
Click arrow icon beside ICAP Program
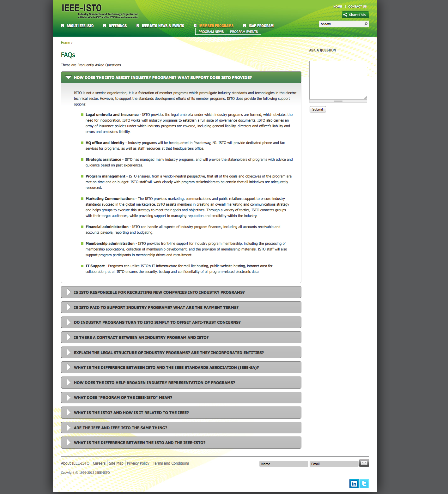(245, 26)
